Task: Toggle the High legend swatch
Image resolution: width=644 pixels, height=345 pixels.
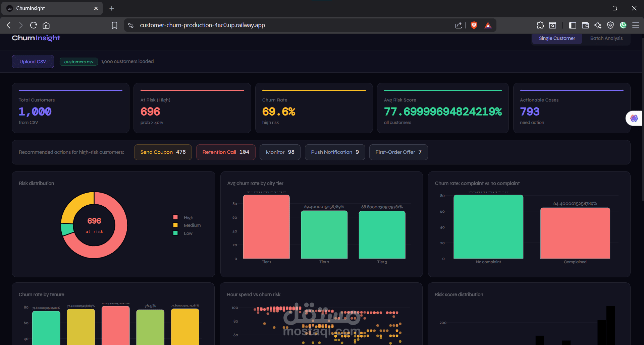Action: tap(175, 217)
